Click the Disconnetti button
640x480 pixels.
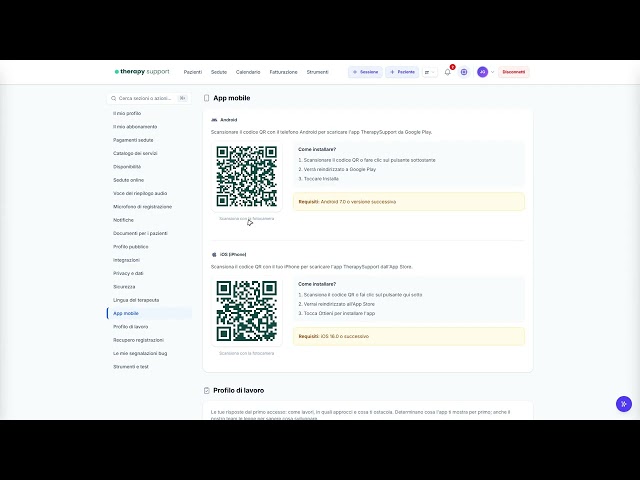tap(513, 72)
